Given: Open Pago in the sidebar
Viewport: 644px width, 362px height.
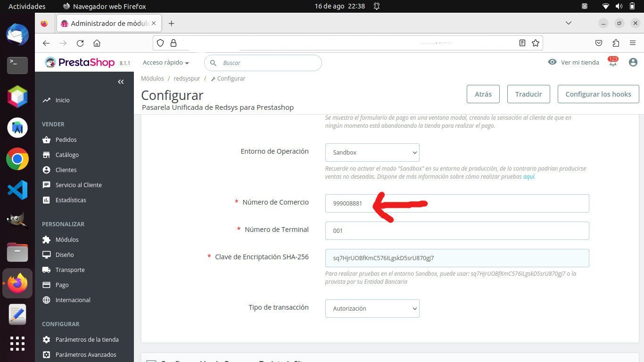Looking at the screenshot, I should tap(62, 285).
